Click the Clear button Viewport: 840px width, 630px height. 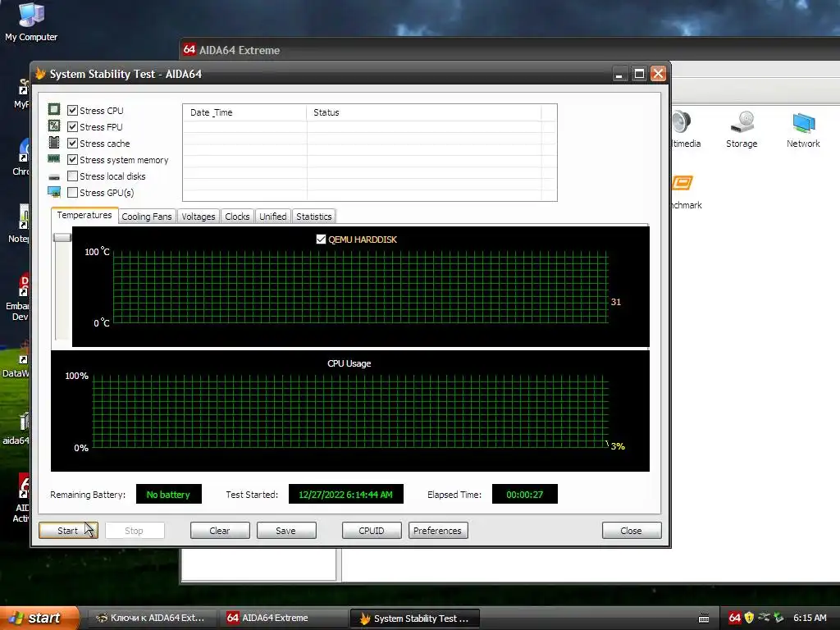[220, 531]
